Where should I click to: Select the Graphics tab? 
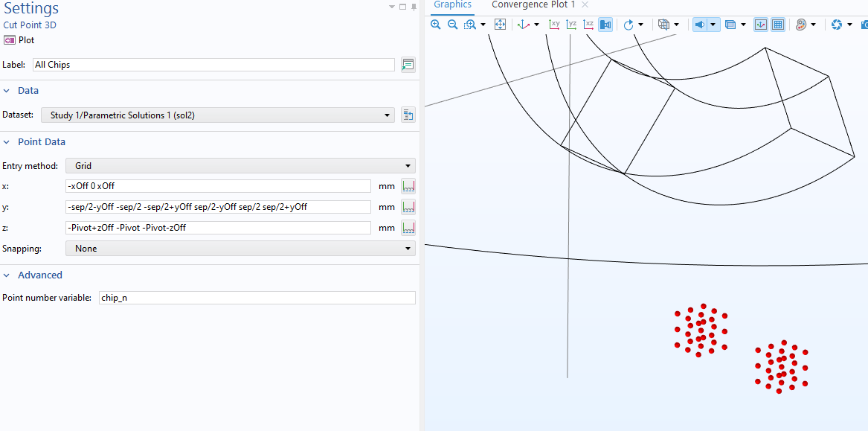452,5
